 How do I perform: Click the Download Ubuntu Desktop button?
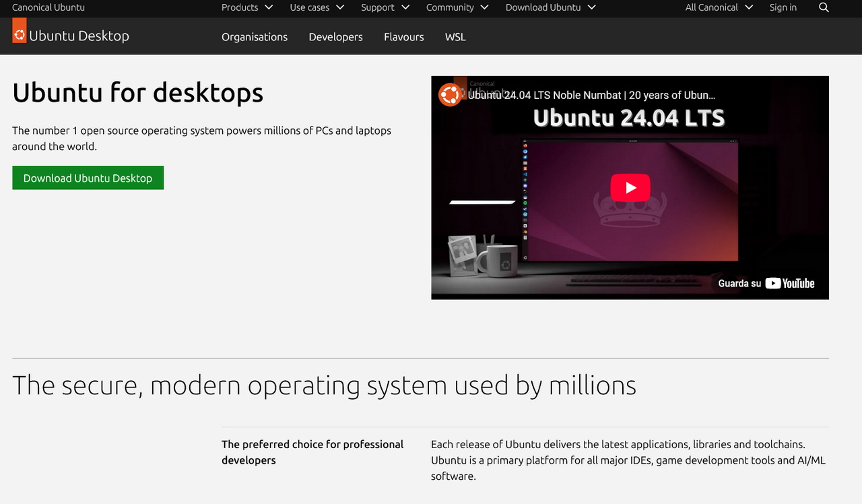click(x=88, y=178)
